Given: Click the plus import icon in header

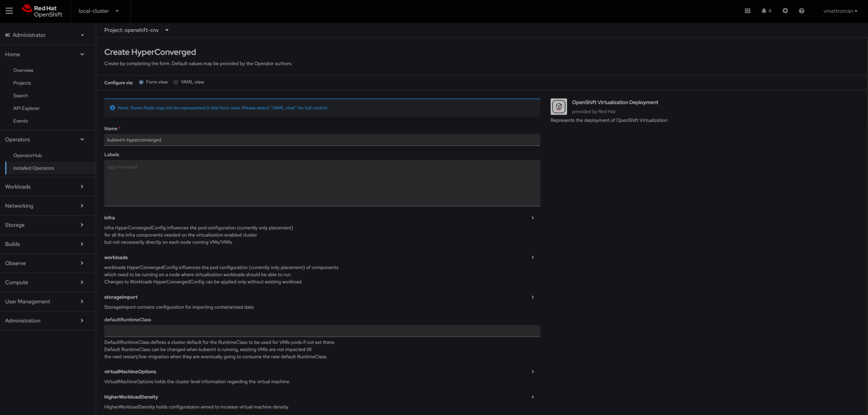Looking at the screenshot, I should [785, 11].
